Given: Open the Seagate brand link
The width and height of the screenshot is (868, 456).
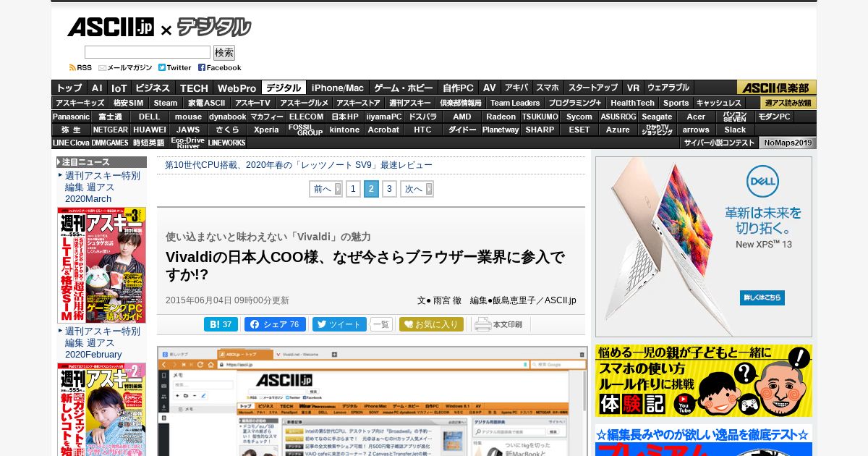Looking at the screenshot, I should pyautogui.click(x=658, y=117).
